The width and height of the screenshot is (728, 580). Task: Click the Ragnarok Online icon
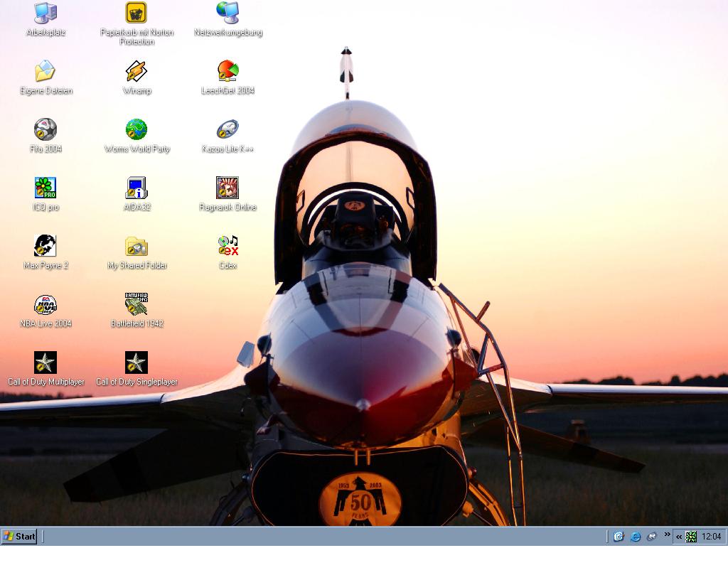point(227,188)
